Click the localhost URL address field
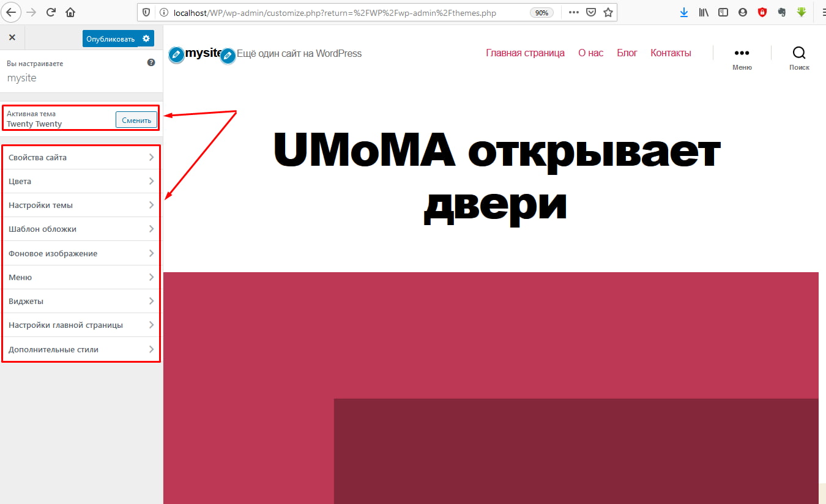 point(335,12)
